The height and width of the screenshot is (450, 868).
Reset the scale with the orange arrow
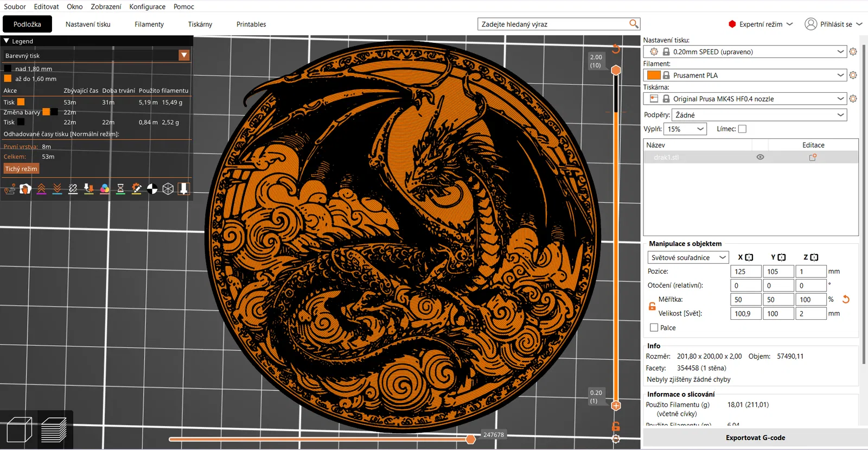click(846, 299)
